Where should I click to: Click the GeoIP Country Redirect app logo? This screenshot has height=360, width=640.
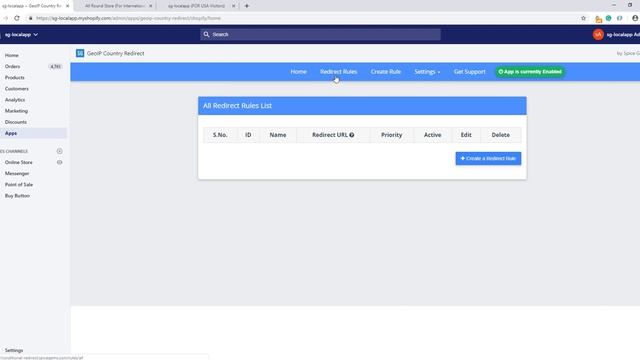pos(80,53)
